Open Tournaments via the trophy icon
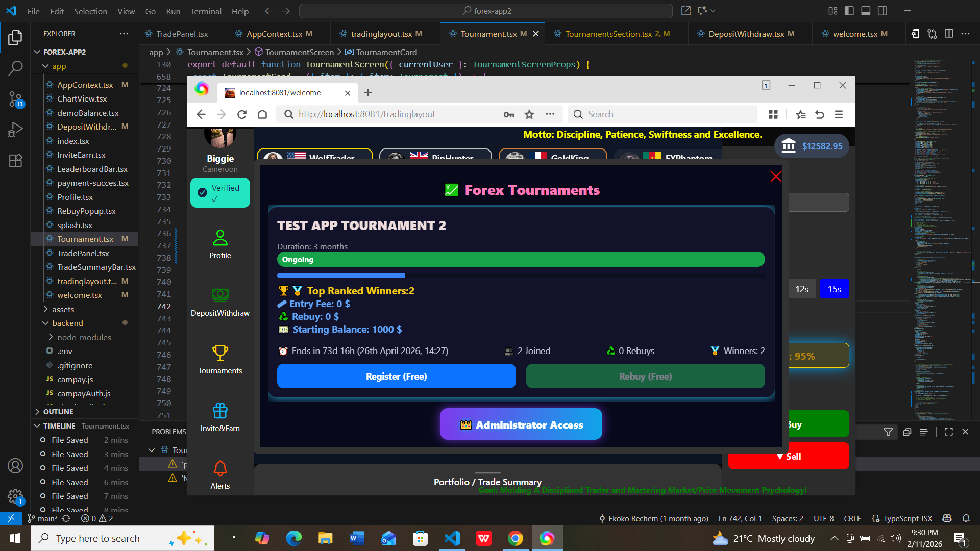The height and width of the screenshot is (551, 980). pos(219,359)
